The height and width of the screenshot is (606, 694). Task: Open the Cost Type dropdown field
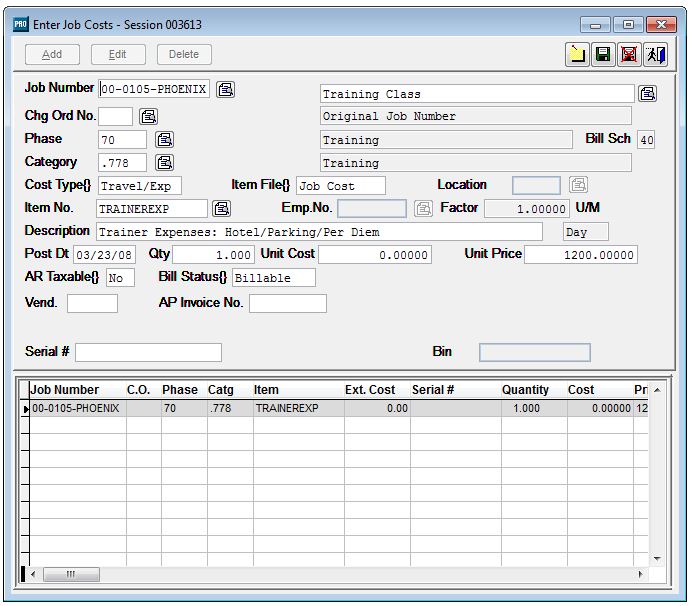pyautogui.click(x=139, y=186)
